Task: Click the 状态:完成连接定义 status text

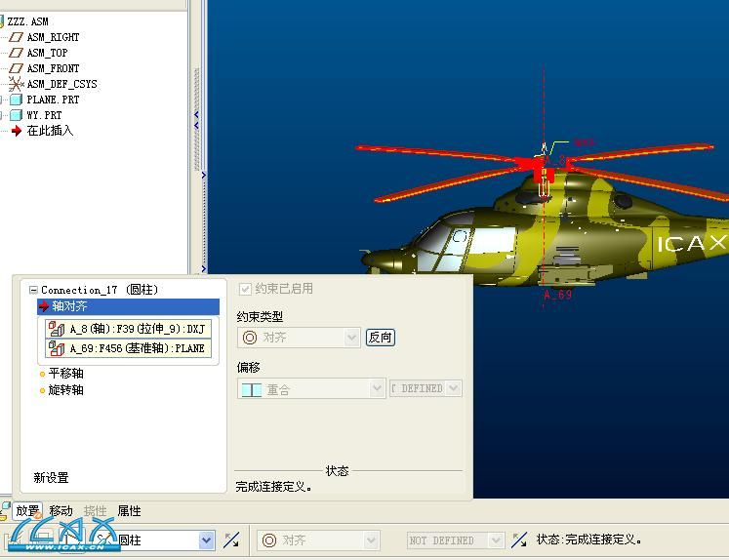Action: pyautogui.click(x=589, y=540)
